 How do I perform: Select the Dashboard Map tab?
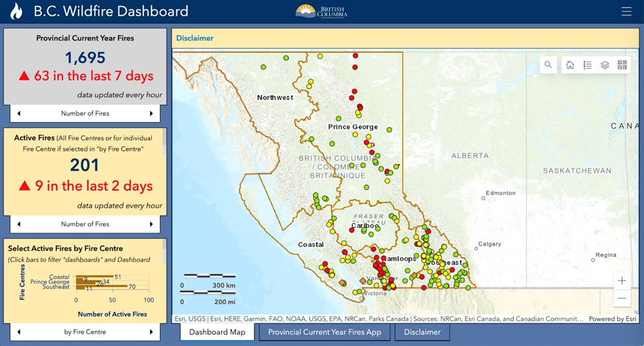point(217,332)
